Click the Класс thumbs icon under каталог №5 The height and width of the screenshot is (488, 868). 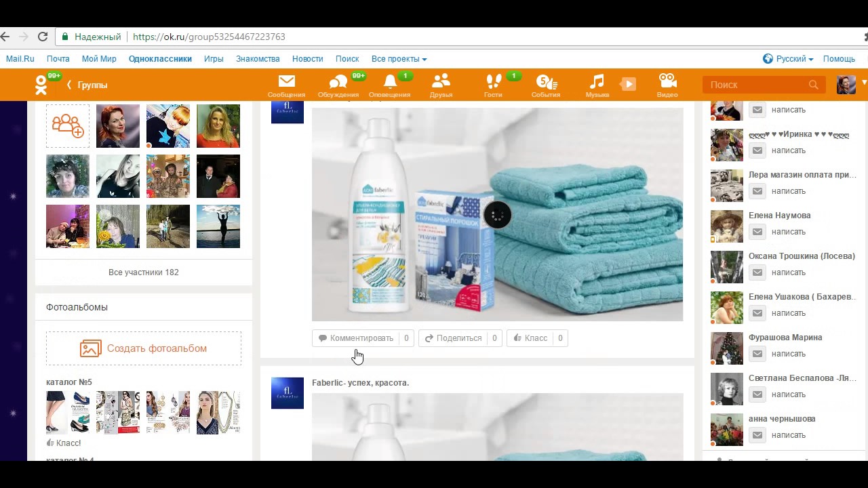50,443
